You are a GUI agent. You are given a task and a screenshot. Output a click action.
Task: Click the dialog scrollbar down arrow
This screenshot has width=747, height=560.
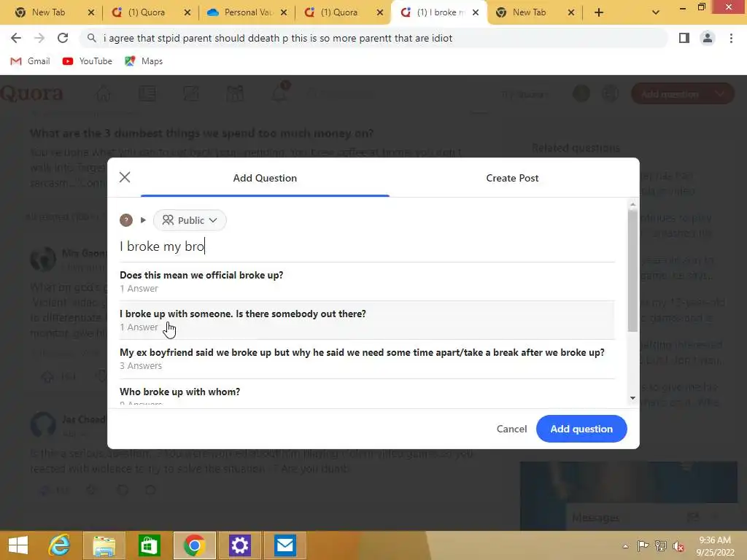click(x=632, y=398)
